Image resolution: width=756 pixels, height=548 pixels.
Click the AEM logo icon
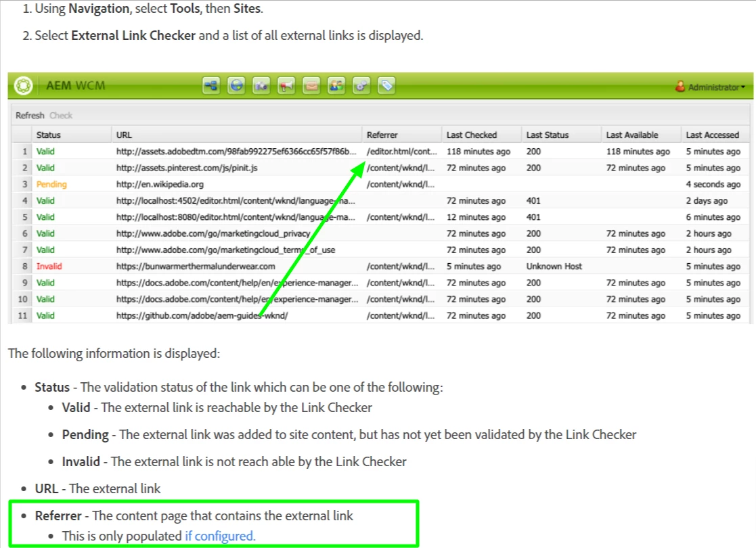[x=23, y=86]
